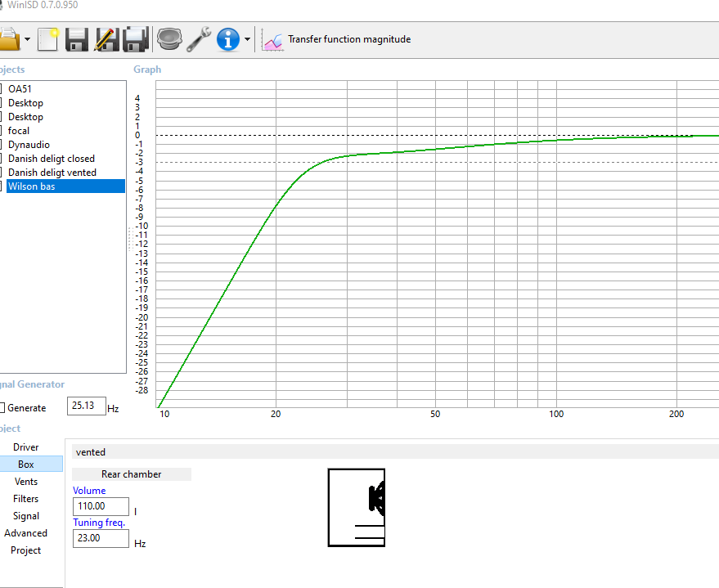Toggle the OA51 project checkbox
This screenshot has height=588, width=719.
[2, 89]
